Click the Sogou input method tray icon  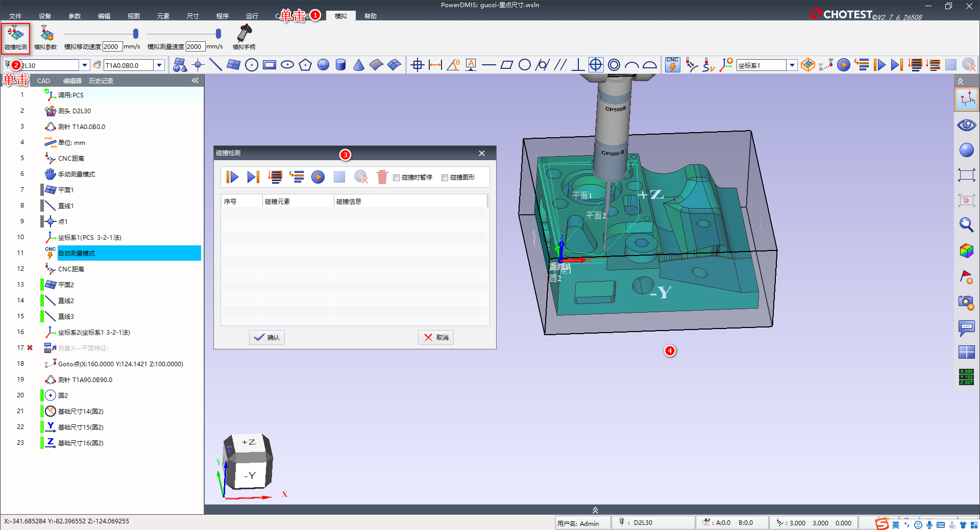[x=882, y=524]
